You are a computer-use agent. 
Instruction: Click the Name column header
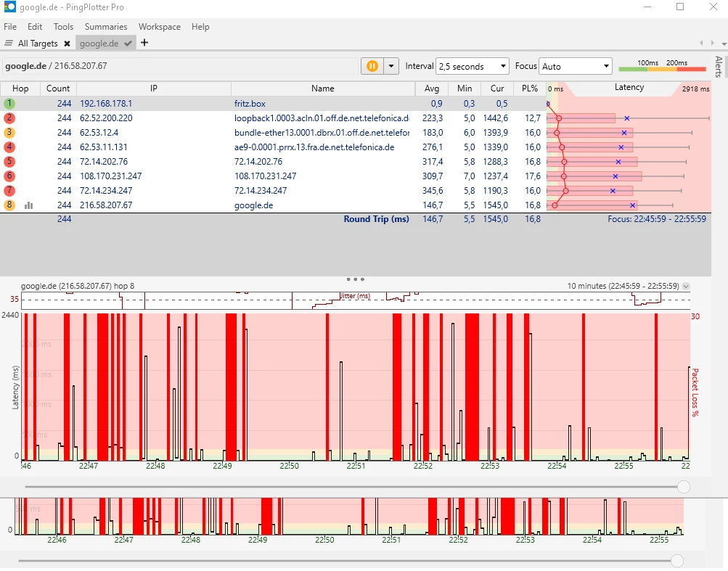(323, 89)
